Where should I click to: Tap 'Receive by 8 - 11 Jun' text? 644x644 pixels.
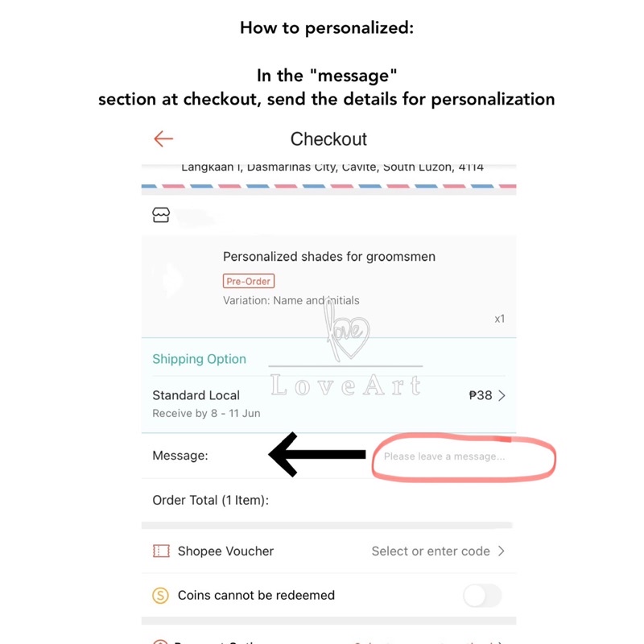pyautogui.click(x=205, y=414)
